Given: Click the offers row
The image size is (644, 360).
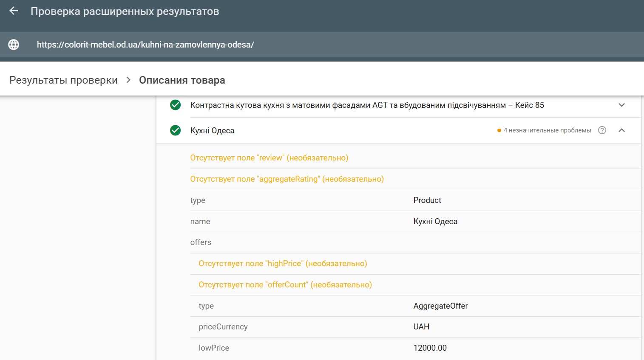Looking at the screenshot, I should (x=415, y=242).
